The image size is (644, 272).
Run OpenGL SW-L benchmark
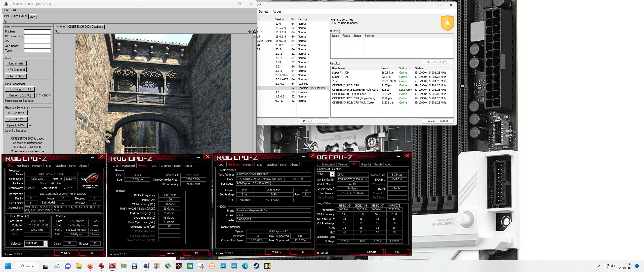[x=16, y=119]
